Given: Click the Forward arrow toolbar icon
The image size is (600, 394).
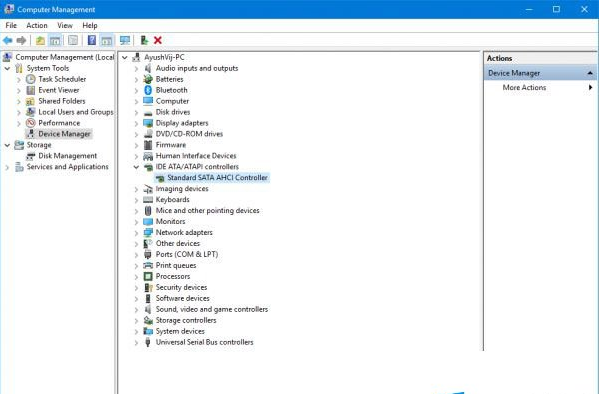Looking at the screenshot, I should pyautogui.click(x=21, y=40).
